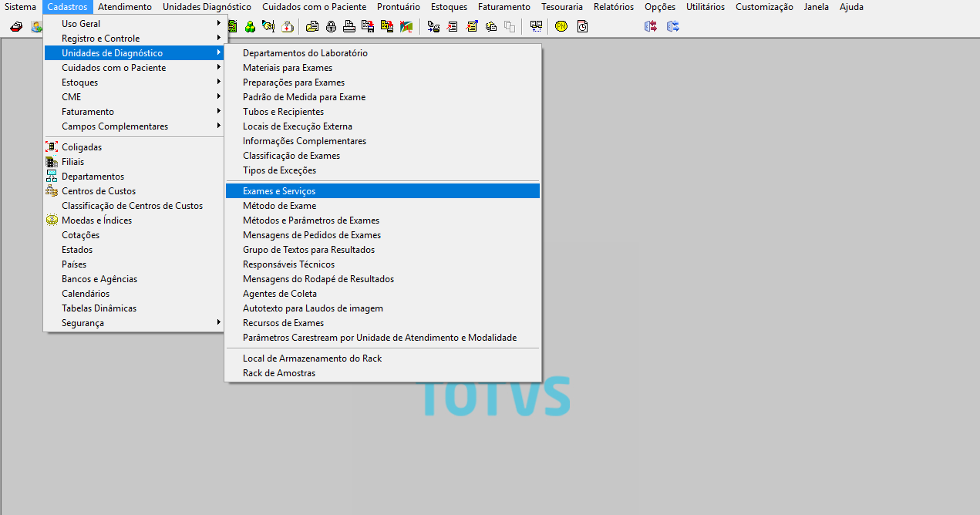The width and height of the screenshot is (980, 515).
Task: Click the two linked monitors toolbar icon
Action: pos(537,26)
